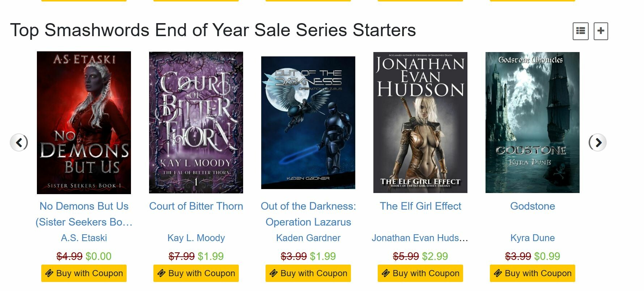The image size is (644, 291).
Task: Click the plus expand icon
Action: 601,31
